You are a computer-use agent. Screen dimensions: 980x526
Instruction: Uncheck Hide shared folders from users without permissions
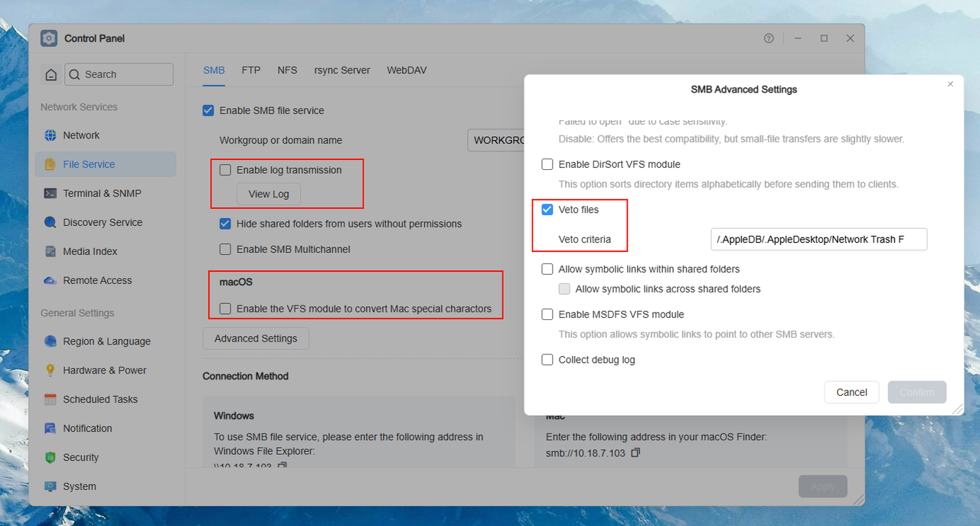(225, 224)
